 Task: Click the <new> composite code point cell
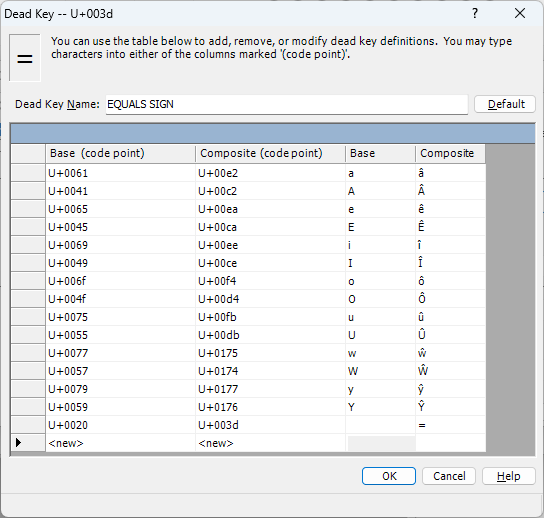pos(270,443)
